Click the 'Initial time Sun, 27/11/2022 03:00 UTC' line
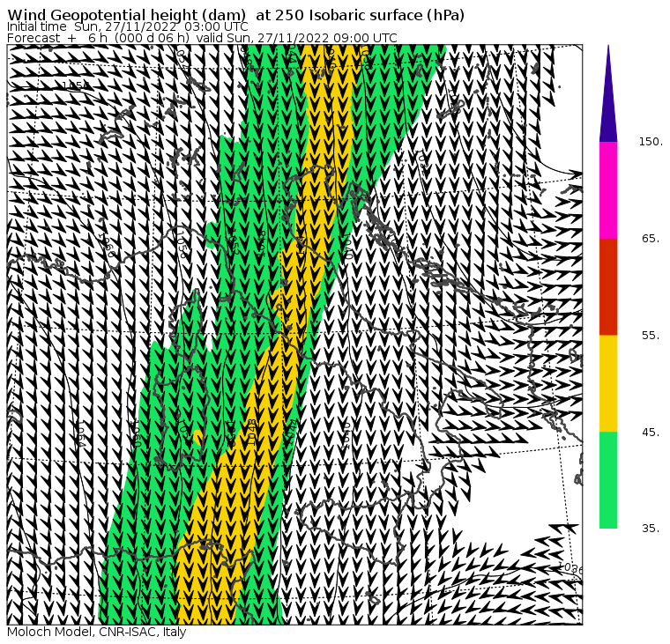 pyautogui.click(x=127, y=26)
